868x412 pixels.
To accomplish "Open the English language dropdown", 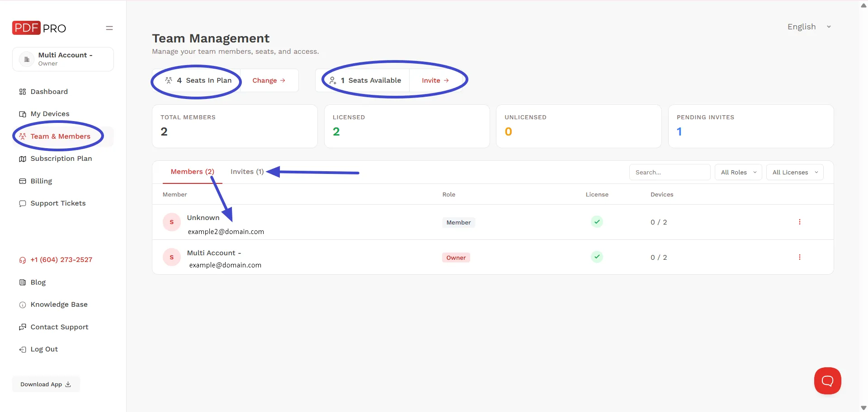I will pyautogui.click(x=809, y=27).
